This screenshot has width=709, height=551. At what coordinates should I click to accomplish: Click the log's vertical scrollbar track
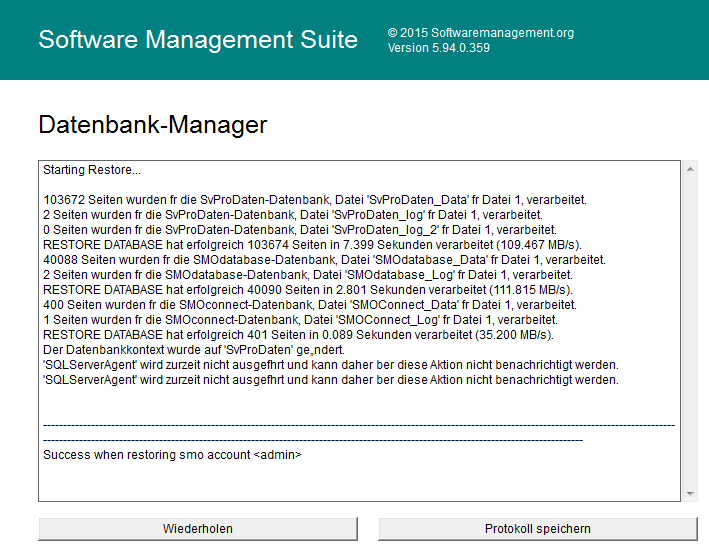[689, 330]
